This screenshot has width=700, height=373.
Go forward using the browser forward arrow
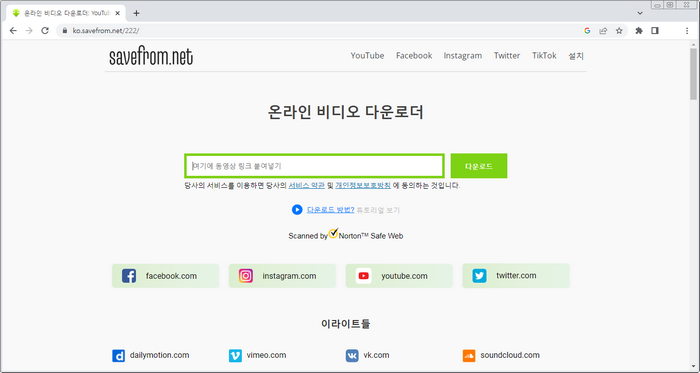coord(29,31)
